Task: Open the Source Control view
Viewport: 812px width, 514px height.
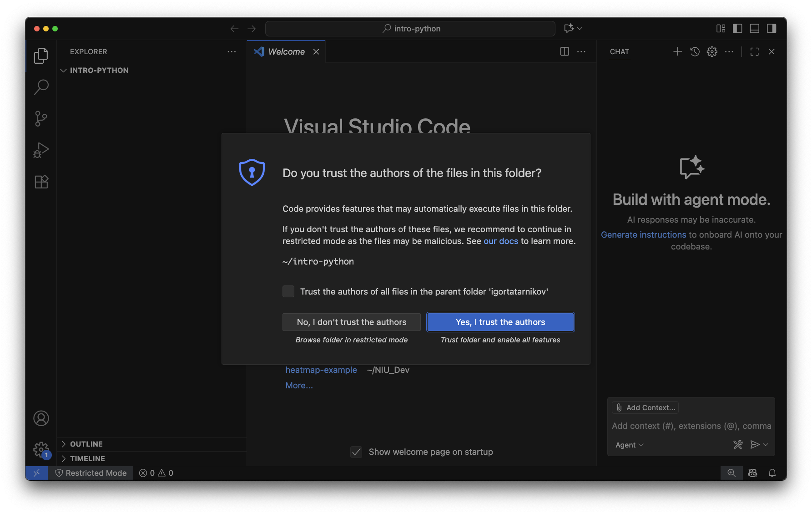Action: point(41,119)
